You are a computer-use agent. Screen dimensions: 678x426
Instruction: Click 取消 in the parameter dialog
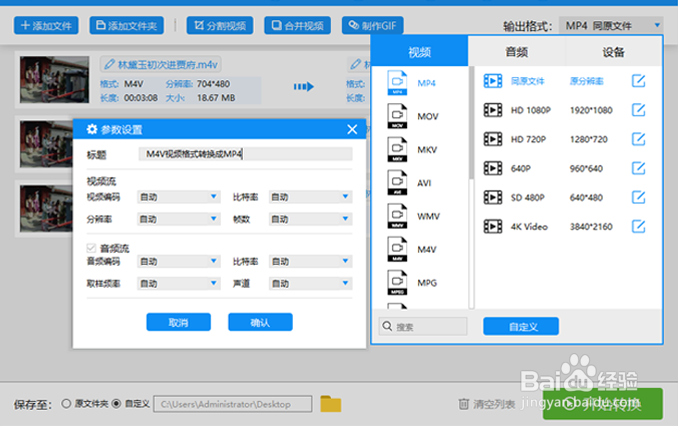pyautogui.click(x=179, y=322)
